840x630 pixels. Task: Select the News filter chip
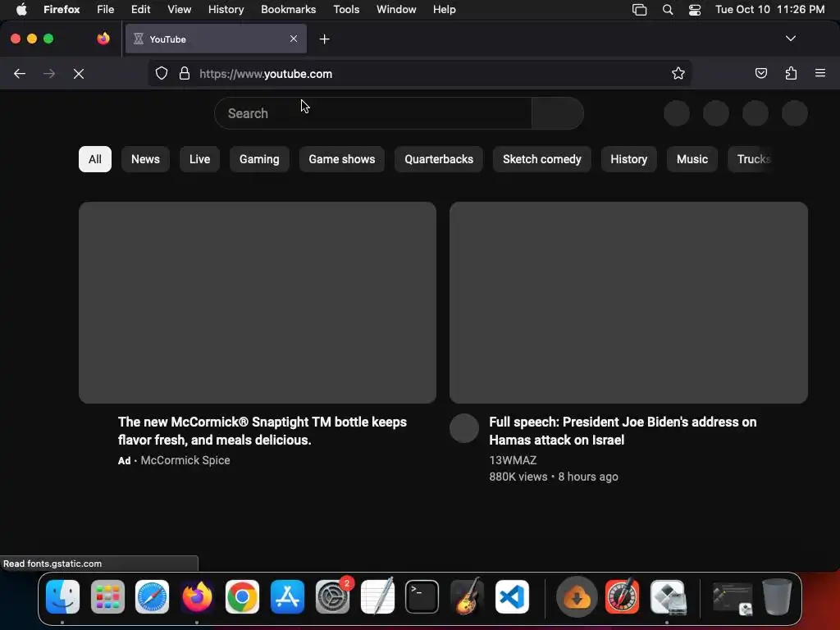[x=146, y=159]
